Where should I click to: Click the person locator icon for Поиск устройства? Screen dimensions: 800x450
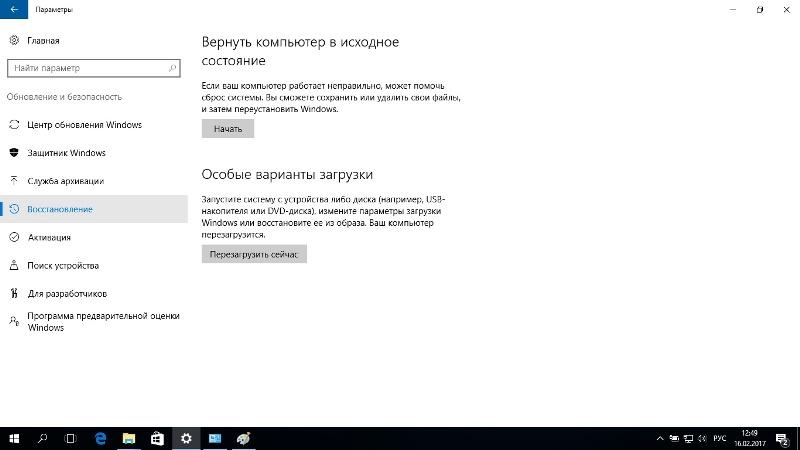(x=14, y=265)
